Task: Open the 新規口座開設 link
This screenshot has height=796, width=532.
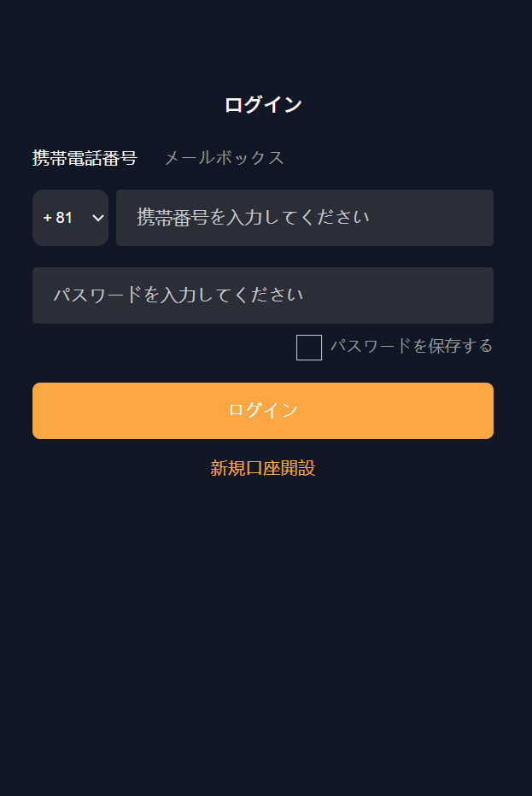Action: 263,468
